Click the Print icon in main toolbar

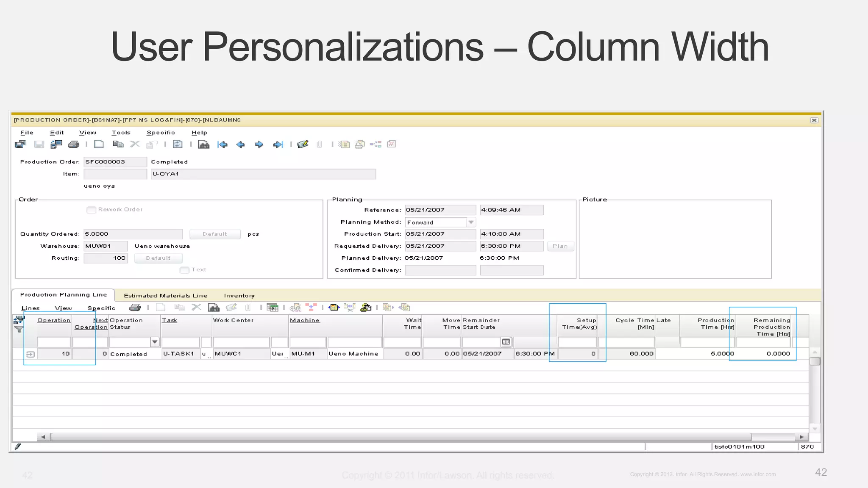pos(73,144)
